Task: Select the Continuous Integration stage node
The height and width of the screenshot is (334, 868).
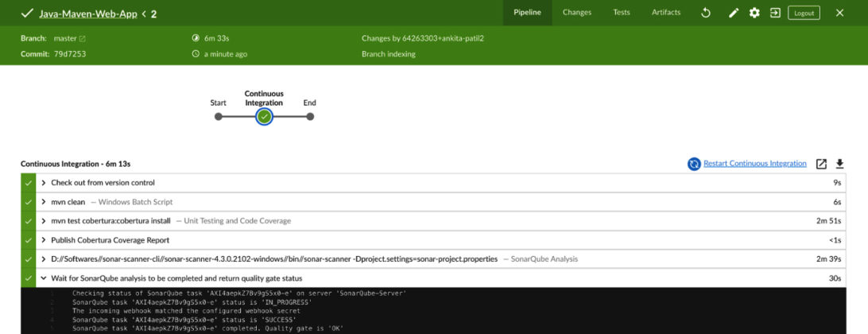Action: (x=265, y=117)
